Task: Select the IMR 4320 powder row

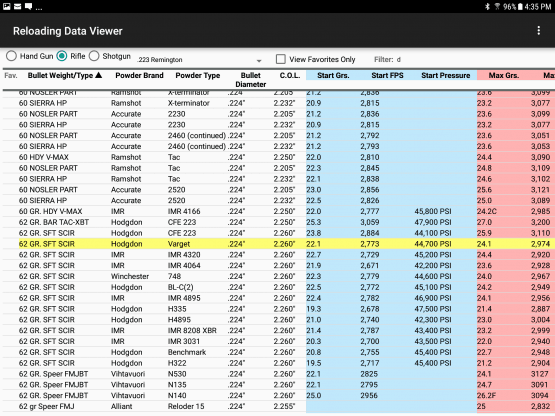Action: coord(279,255)
